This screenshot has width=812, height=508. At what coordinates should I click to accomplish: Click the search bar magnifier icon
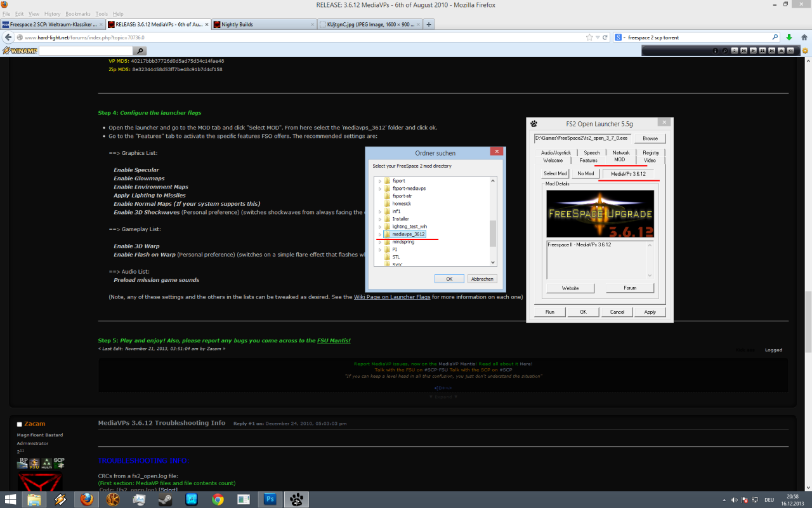(775, 37)
